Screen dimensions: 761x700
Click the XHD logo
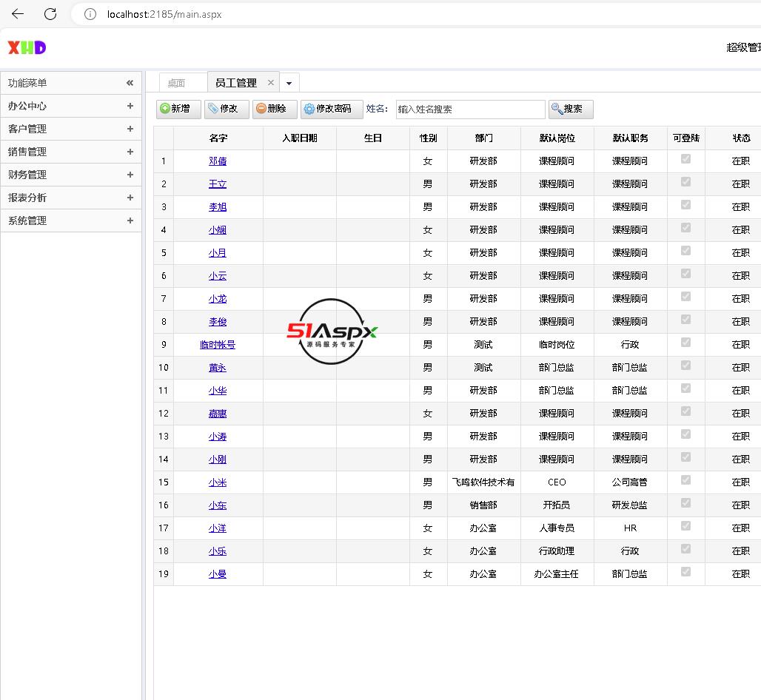coord(27,47)
